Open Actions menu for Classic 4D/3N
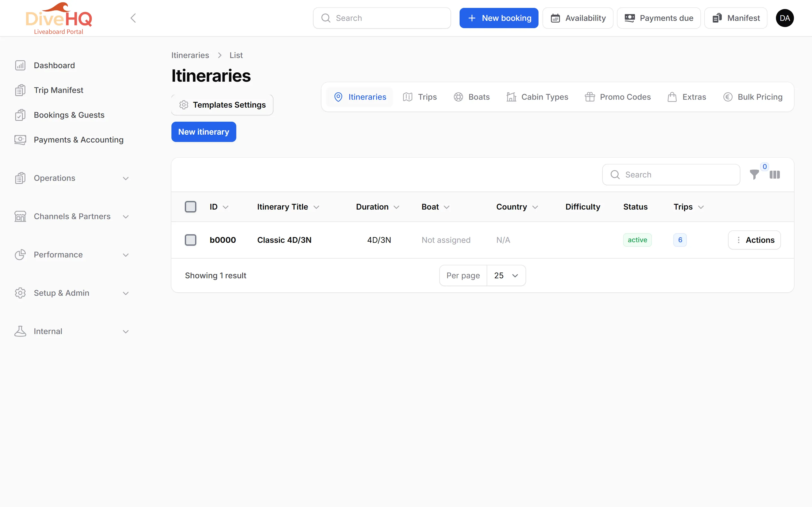 click(x=754, y=240)
